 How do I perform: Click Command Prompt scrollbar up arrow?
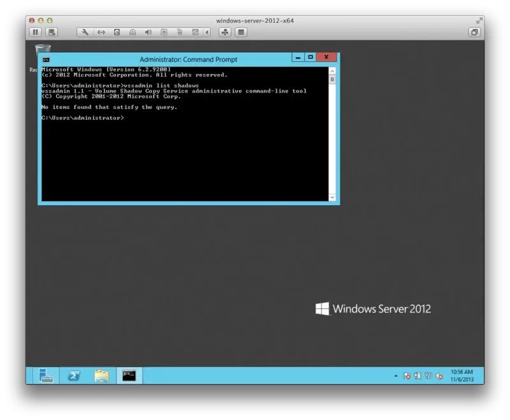332,71
